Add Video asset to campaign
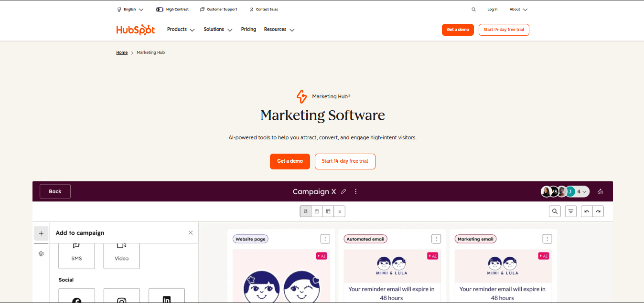 click(122, 255)
